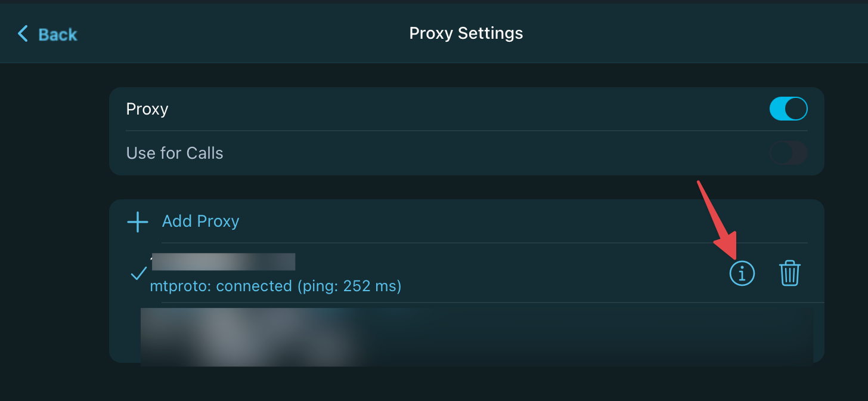Click the Use for Calls label

(x=175, y=153)
